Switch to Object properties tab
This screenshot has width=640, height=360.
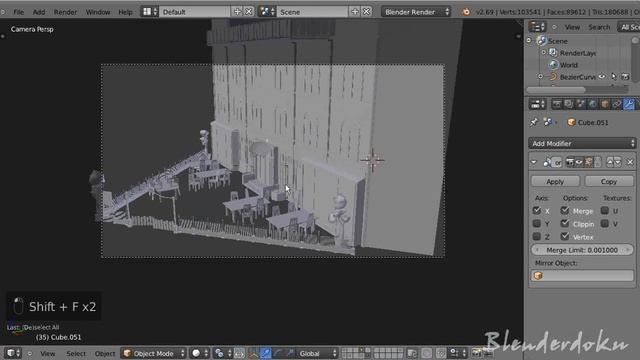pyautogui.click(x=605, y=104)
